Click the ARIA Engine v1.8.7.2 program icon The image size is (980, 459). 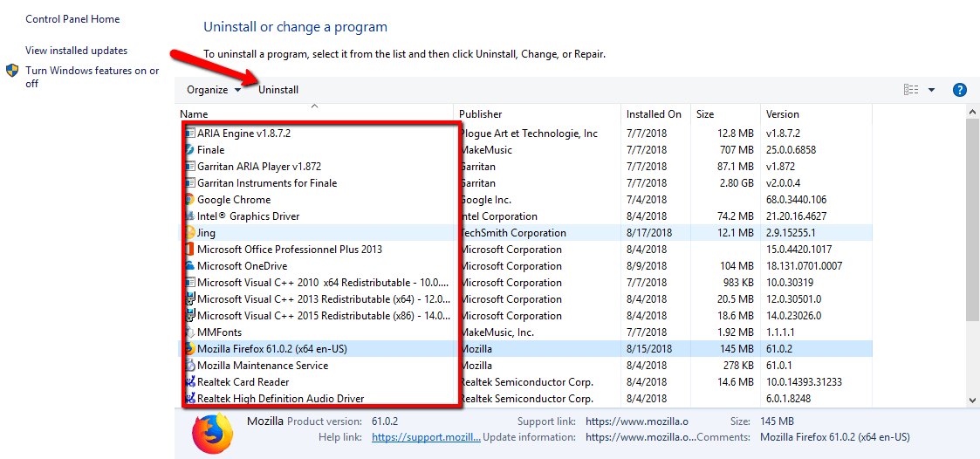(190, 134)
